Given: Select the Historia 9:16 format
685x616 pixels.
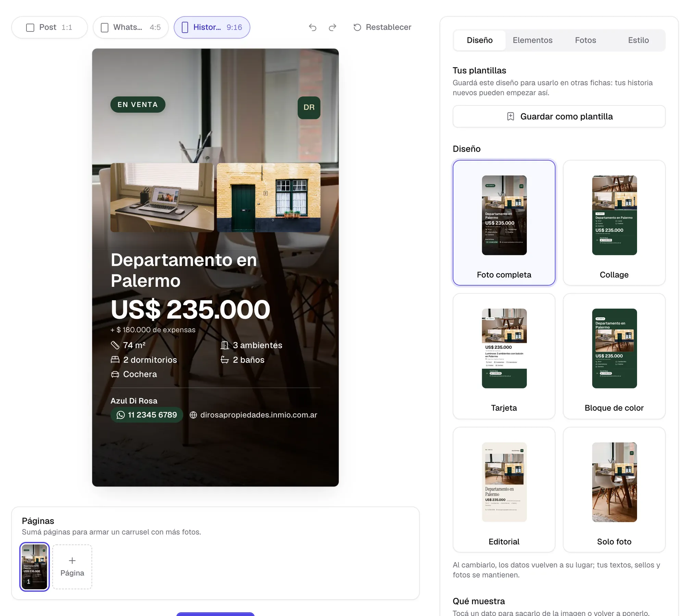Looking at the screenshot, I should (x=212, y=27).
